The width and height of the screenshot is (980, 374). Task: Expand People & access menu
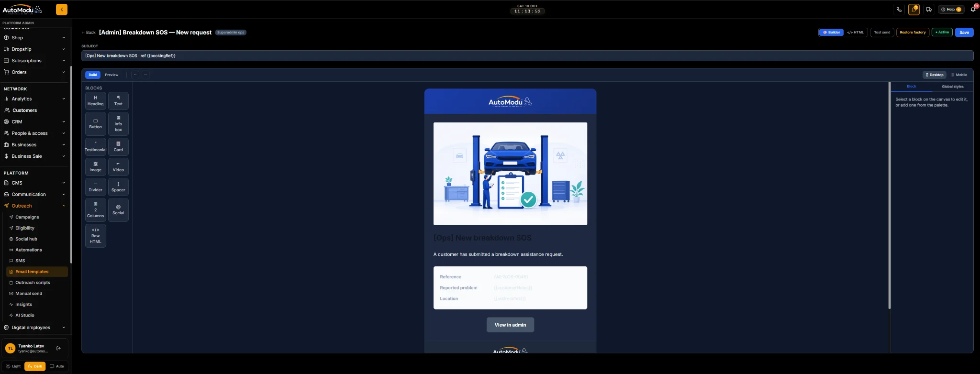point(34,133)
